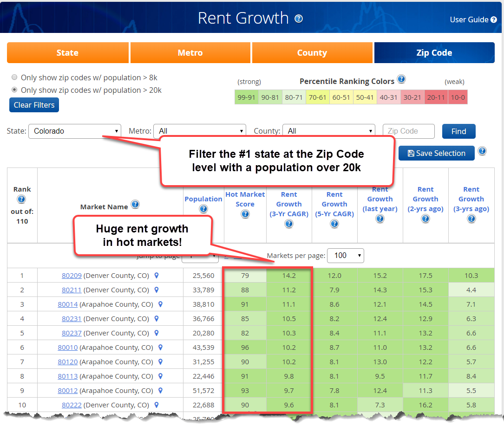Screen dimensions: 504x425
Task: Switch to the Metro tab
Action: click(190, 52)
